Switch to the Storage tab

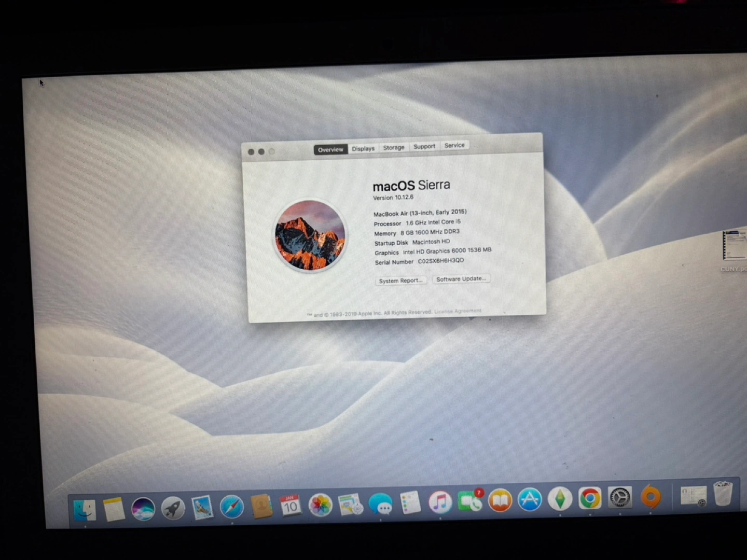coord(394,148)
